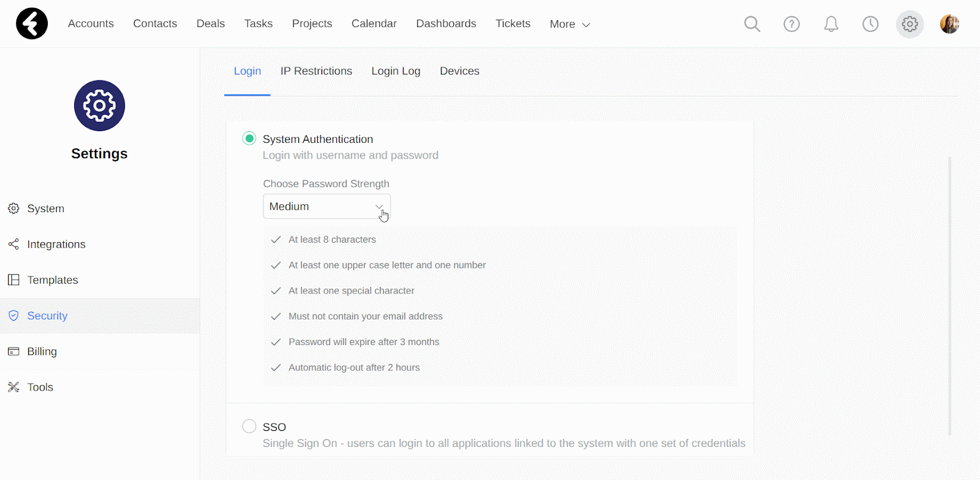Screen dimensions: 980x480
Task: Click the settings gear icon in header
Action: [910, 24]
